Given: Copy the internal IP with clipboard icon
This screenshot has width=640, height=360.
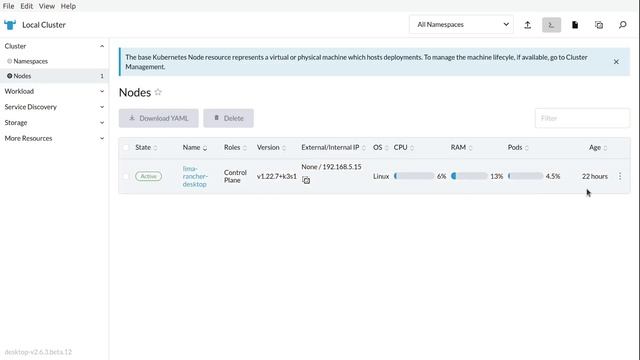Looking at the screenshot, I should pos(306,180).
